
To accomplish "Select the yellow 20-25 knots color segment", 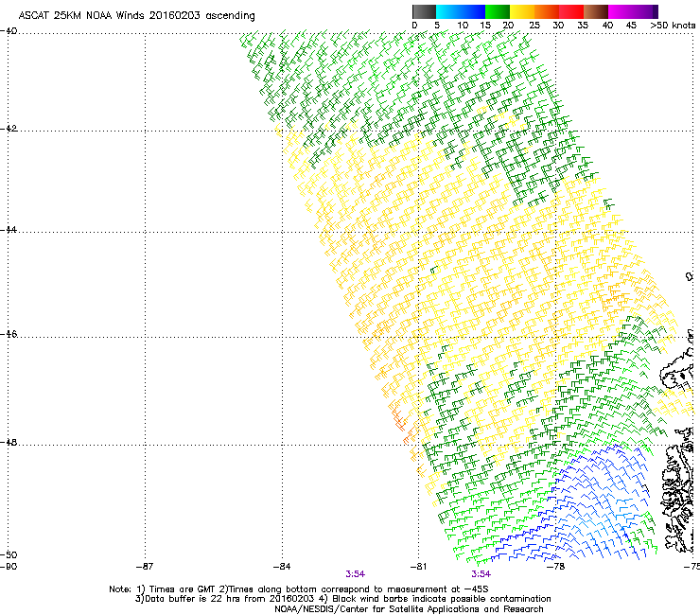I will click(522, 11).
